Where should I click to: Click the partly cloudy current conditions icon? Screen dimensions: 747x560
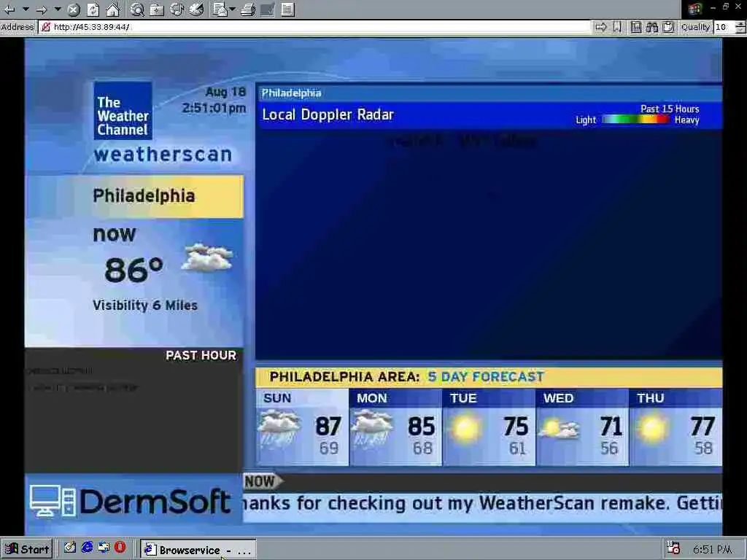point(208,257)
